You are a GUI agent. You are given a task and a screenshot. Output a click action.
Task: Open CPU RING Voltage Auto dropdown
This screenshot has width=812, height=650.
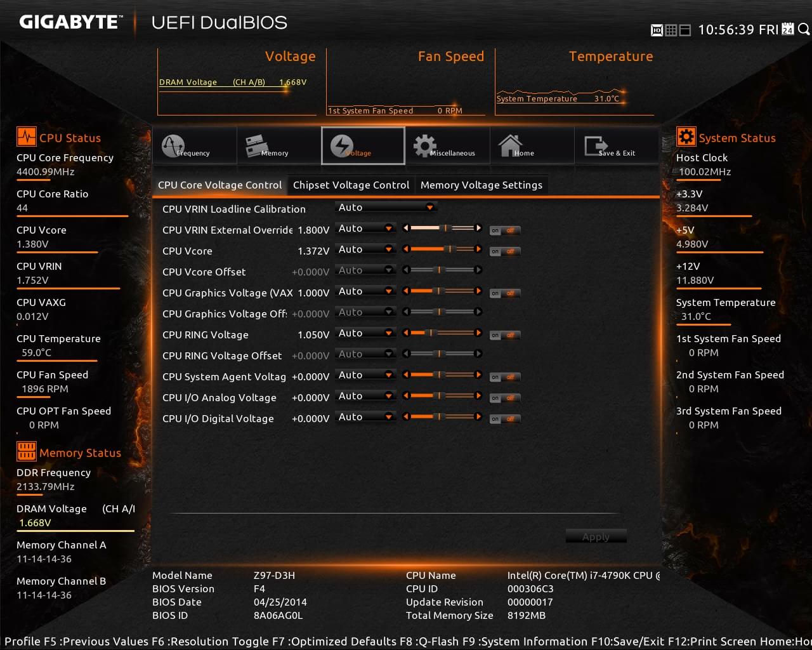pos(365,333)
